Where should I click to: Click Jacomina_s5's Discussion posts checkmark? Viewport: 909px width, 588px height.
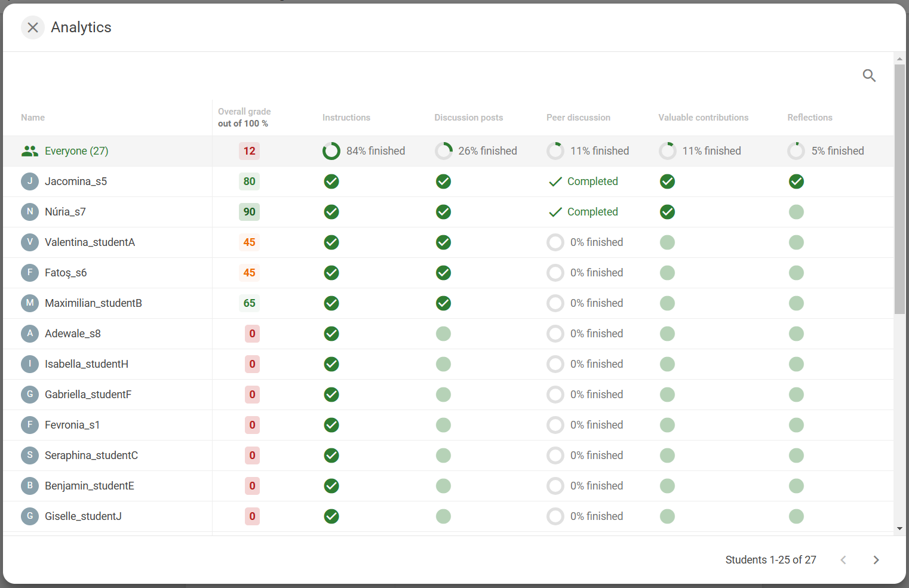pyautogui.click(x=443, y=181)
